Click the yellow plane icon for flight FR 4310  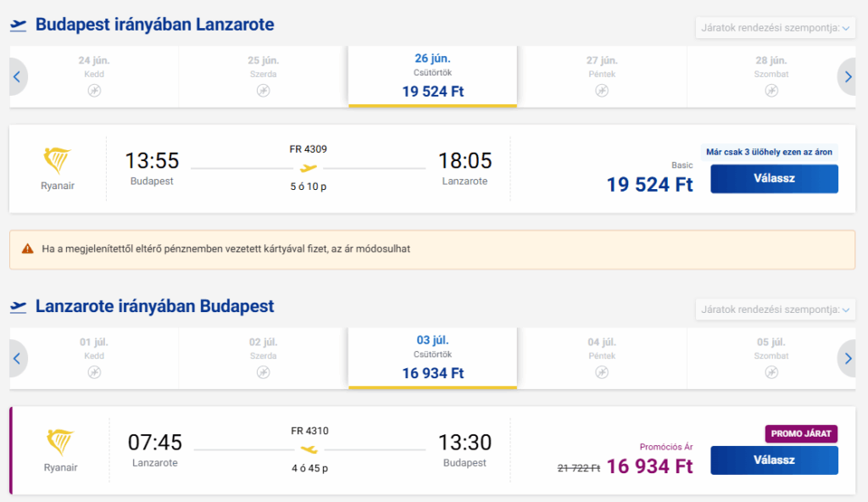click(309, 449)
